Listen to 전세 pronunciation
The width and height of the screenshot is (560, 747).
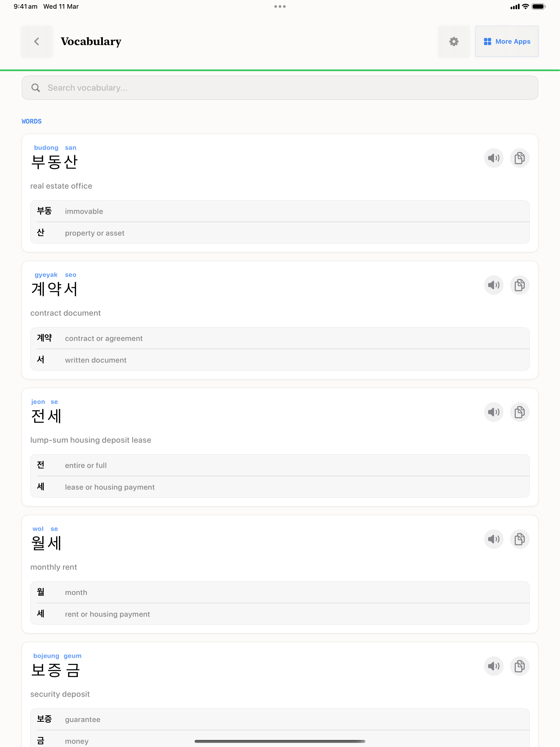(494, 412)
